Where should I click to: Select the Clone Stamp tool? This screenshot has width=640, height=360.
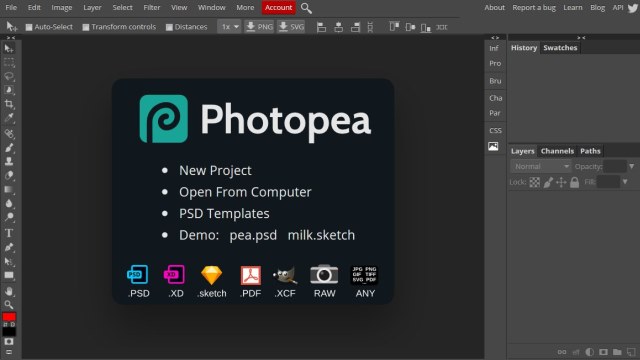pyautogui.click(x=9, y=161)
